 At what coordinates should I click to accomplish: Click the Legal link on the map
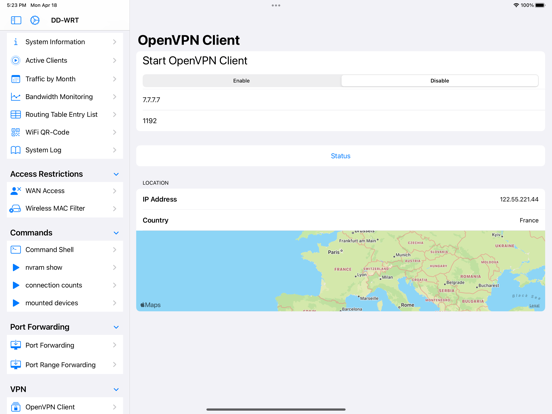[534, 306]
